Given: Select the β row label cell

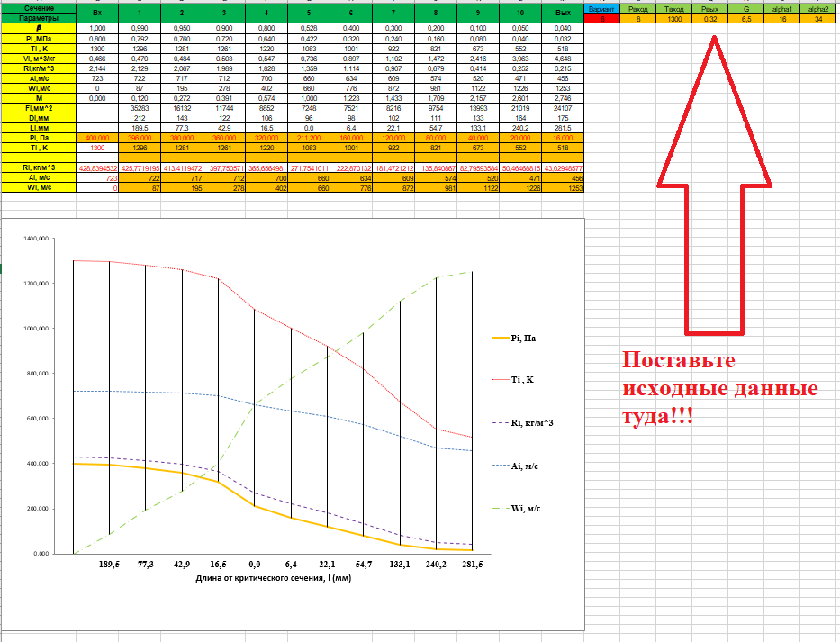Looking at the screenshot, I should point(39,29).
